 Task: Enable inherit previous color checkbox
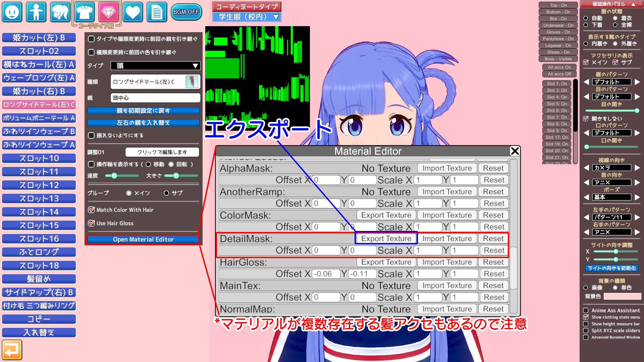point(91,52)
